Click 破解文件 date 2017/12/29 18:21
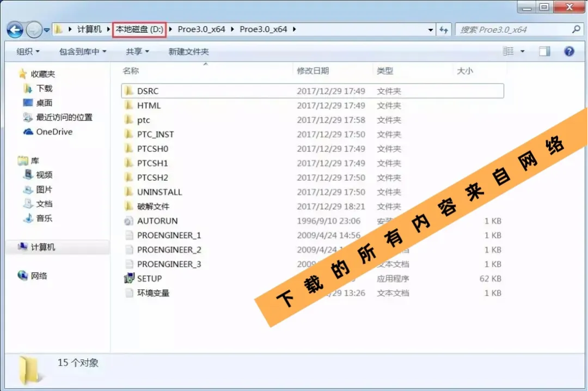 331,206
